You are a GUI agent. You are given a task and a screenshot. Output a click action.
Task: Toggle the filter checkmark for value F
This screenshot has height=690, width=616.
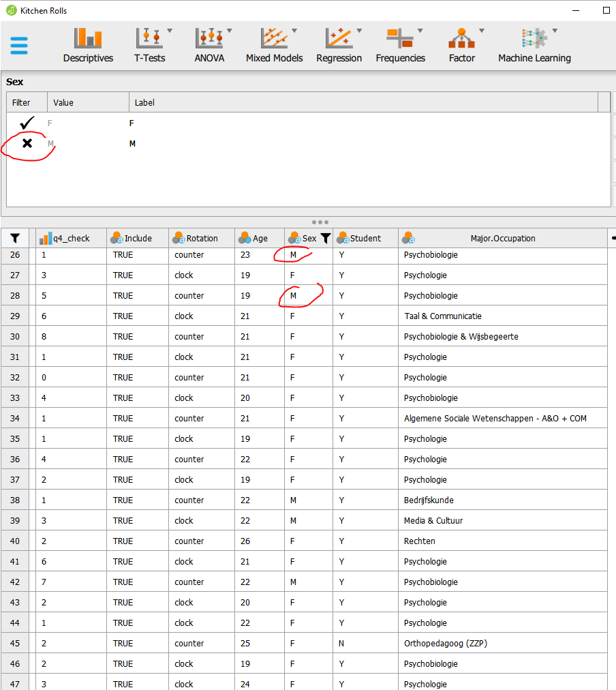(27, 123)
